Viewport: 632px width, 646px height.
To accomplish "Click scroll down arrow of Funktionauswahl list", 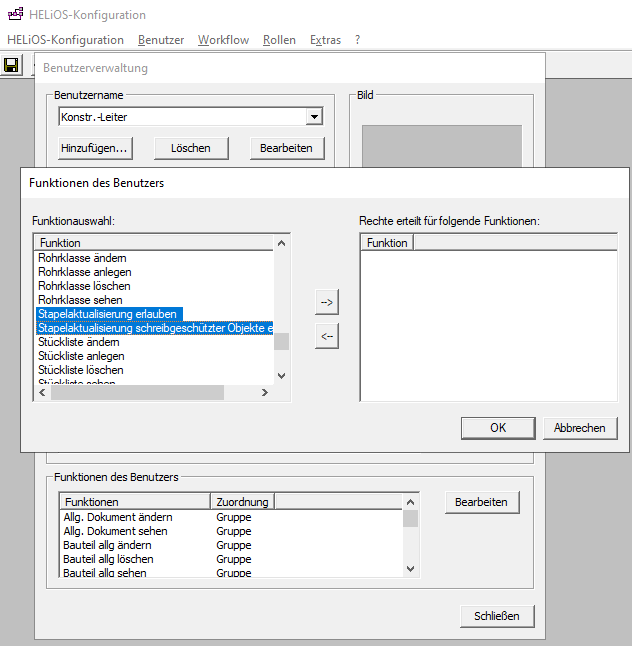I will point(281,376).
